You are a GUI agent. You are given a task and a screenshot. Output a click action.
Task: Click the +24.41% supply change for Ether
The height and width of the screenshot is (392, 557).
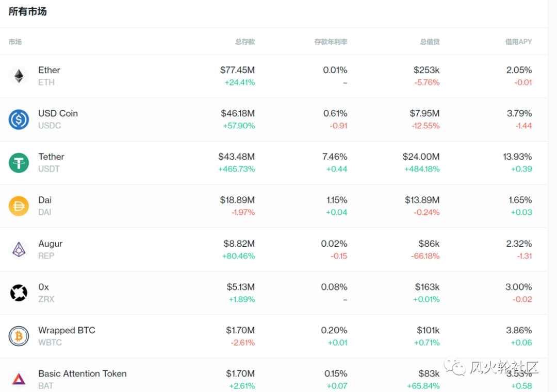(x=239, y=82)
